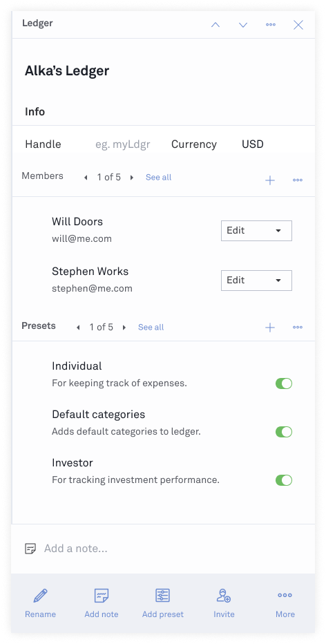This screenshot has height=644, width=326.
Task: Click the Add preset sliders icon
Action: coord(162,596)
